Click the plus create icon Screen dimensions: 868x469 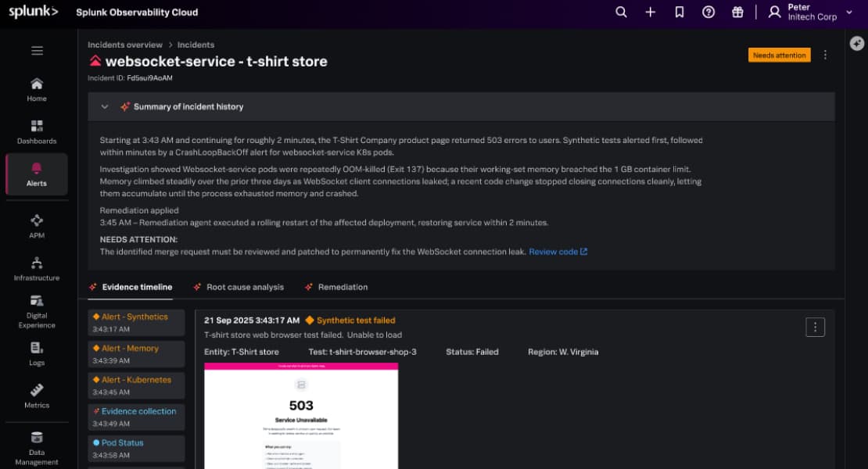pos(650,13)
